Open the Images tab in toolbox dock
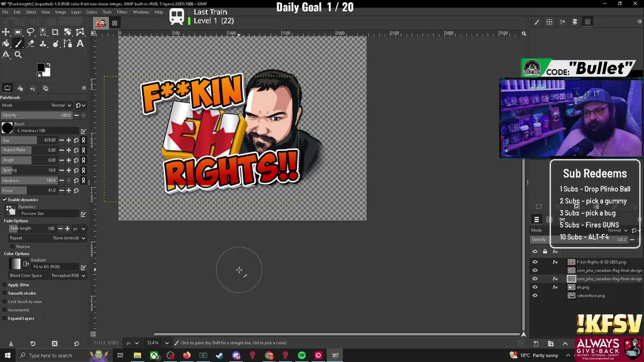 [x=45, y=88]
